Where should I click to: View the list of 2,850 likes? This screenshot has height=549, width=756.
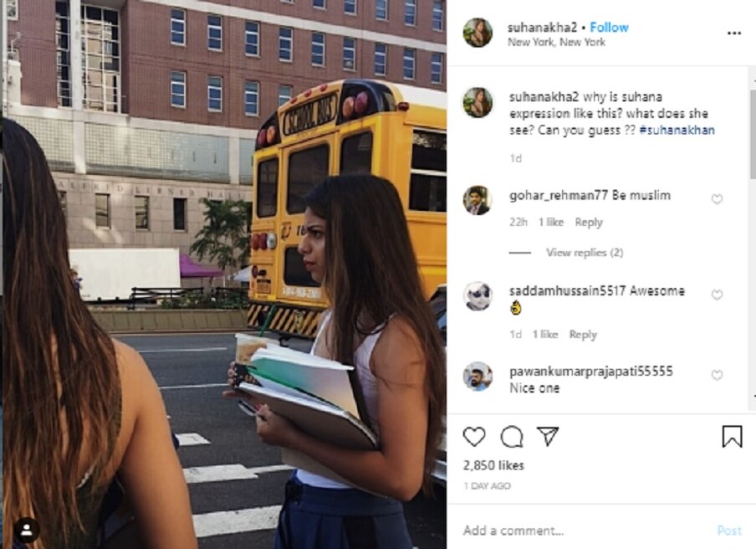point(493,465)
